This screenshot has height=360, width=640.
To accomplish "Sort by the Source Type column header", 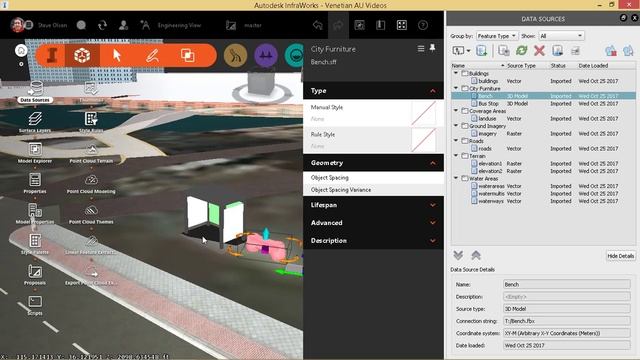I will coord(521,65).
